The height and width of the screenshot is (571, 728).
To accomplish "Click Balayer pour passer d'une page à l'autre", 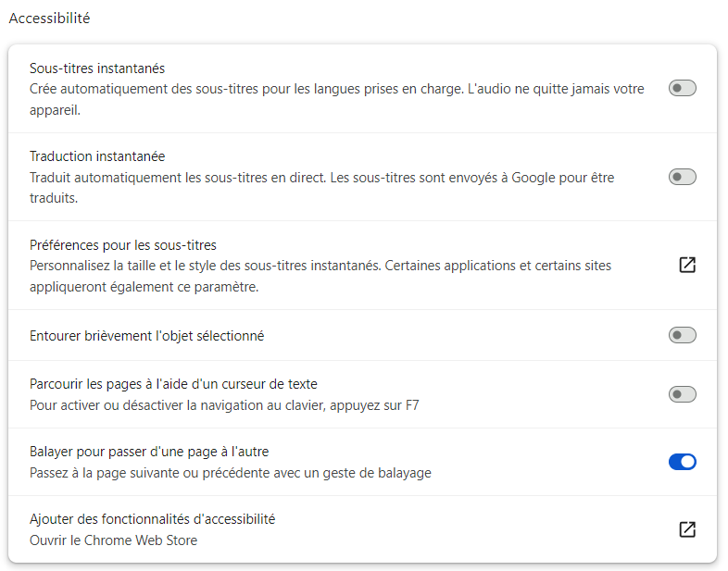I will [x=149, y=452].
